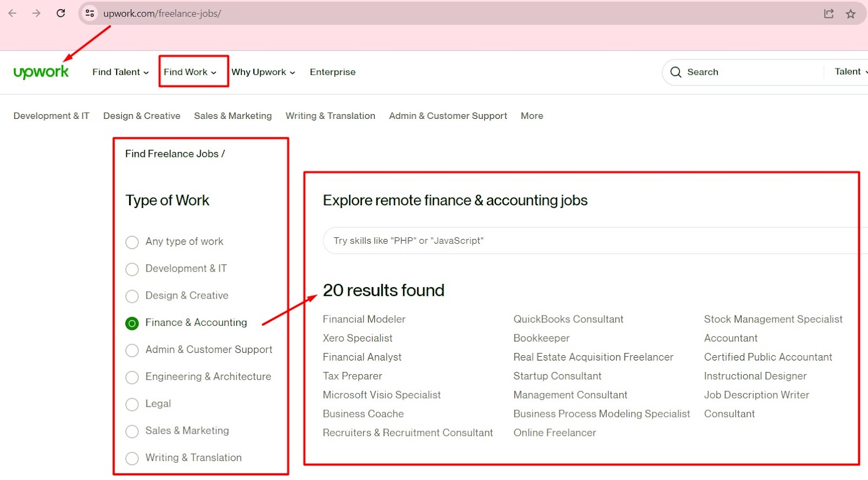Open the Startup Consultant link

pyautogui.click(x=557, y=376)
